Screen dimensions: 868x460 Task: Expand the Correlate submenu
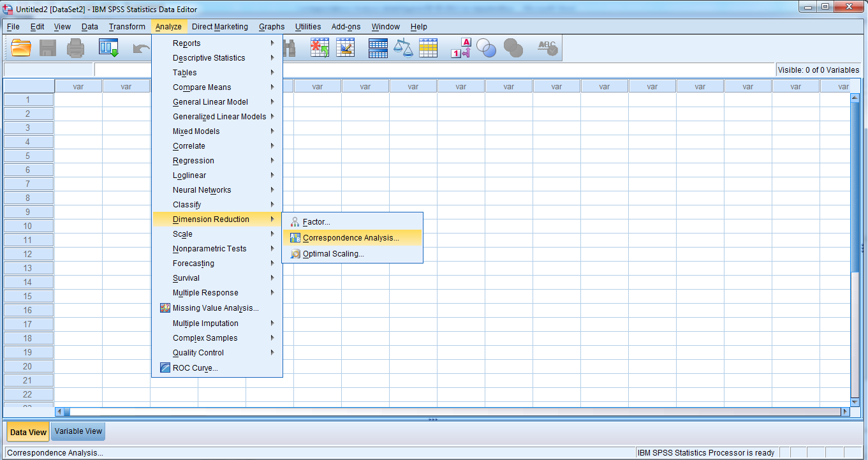(x=217, y=146)
